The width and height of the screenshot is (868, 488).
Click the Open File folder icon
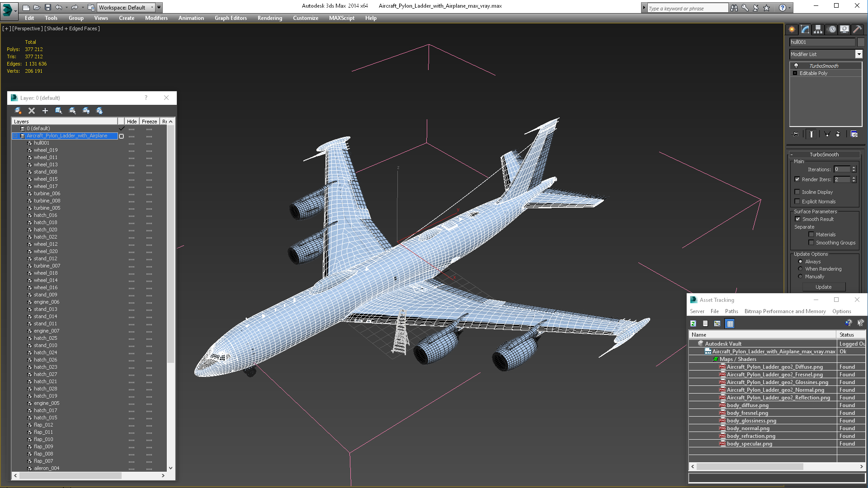click(x=37, y=7)
